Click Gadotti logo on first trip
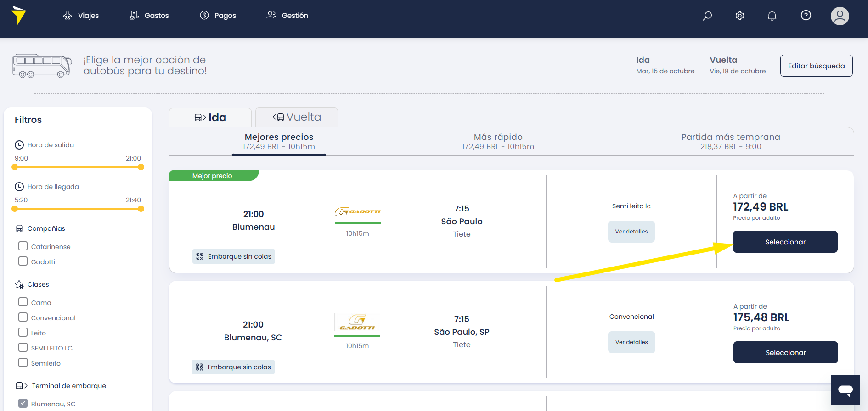The width and height of the screenshot is (868, 411). click(358, 211)
